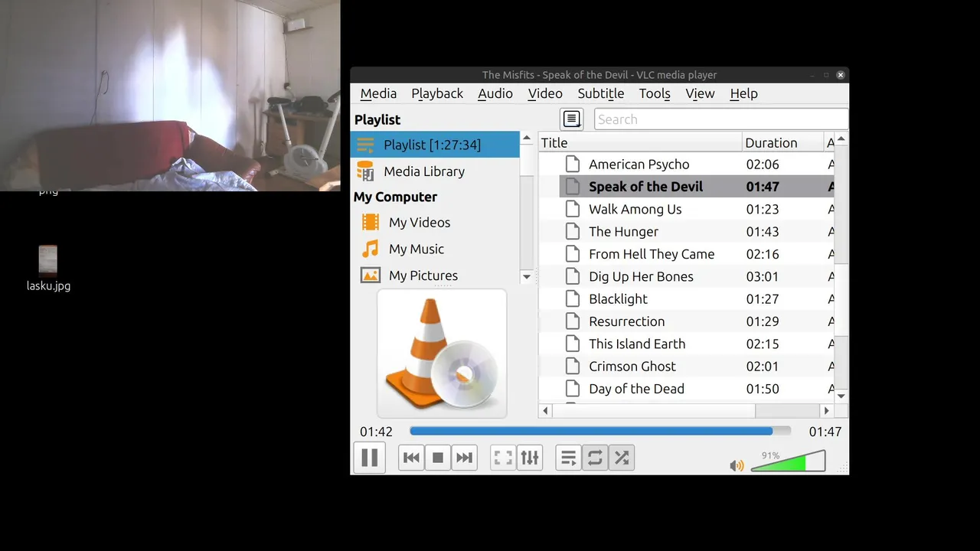Image resolution: width=980 pixels, height=551 pixels.
Task: Sort playlist by Title column header
Action: pos(641,142)
